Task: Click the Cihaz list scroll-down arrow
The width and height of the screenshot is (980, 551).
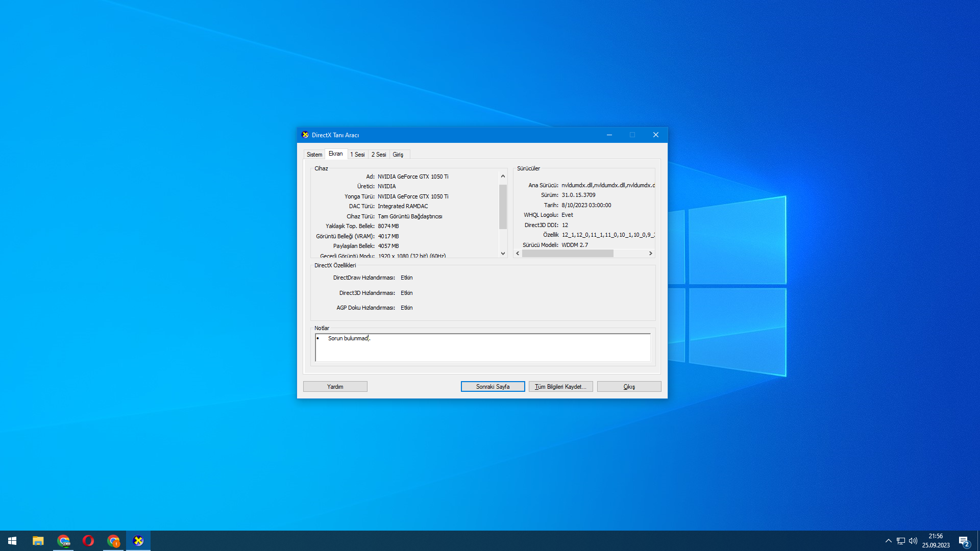Action: click(503, 254)
